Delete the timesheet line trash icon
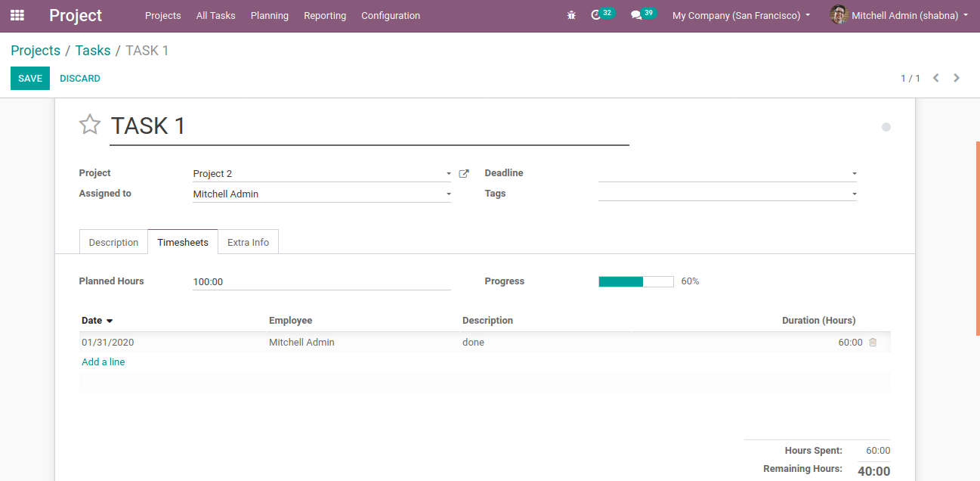The height and width of the screenshot is (481, 980). click(x=873, y=343)
